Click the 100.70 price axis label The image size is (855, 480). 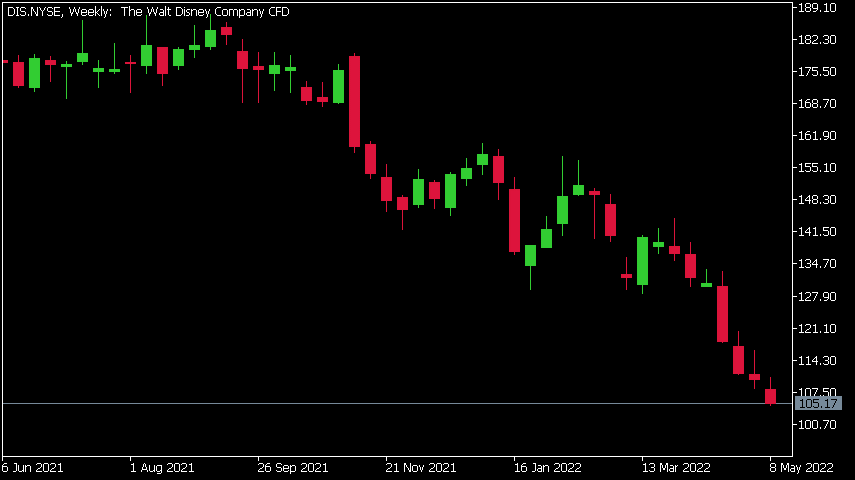817,424
